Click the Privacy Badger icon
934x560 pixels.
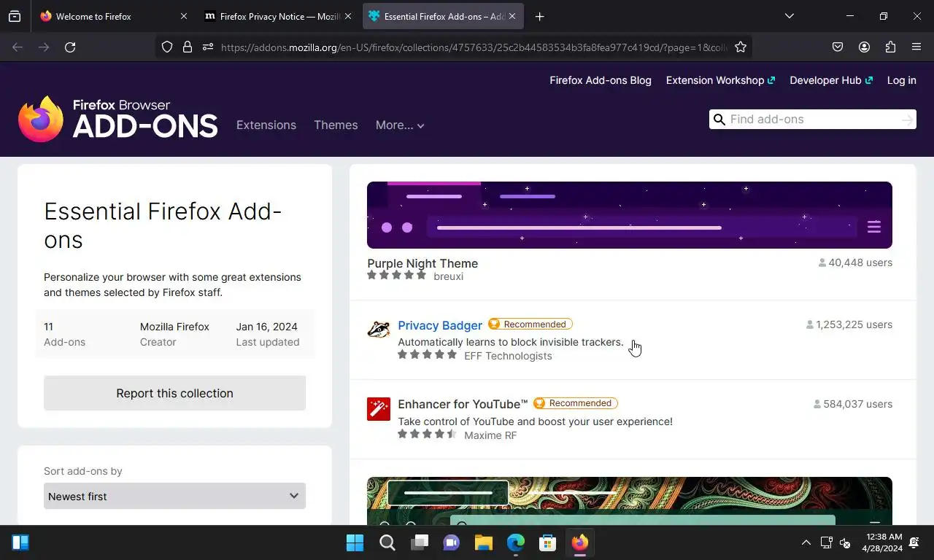[x=379, y=330]
